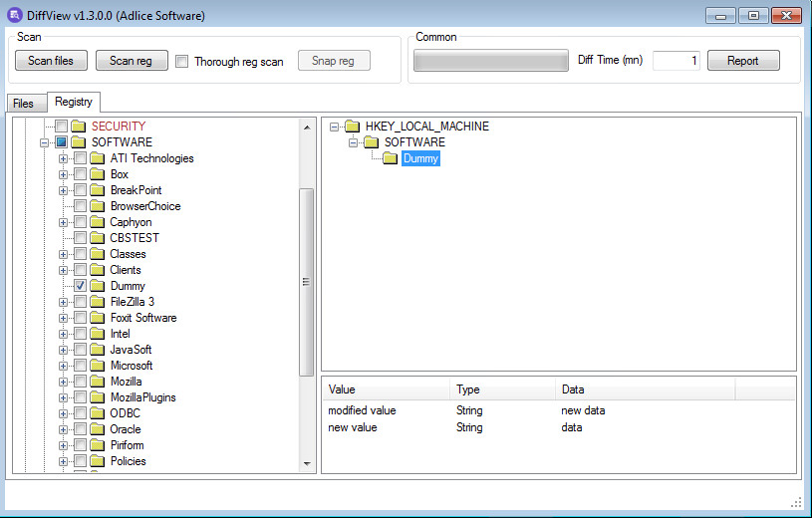This screenshot has height=518, width=812.
Task: Click the Box folder icon
Action: (x=98, y=174)
